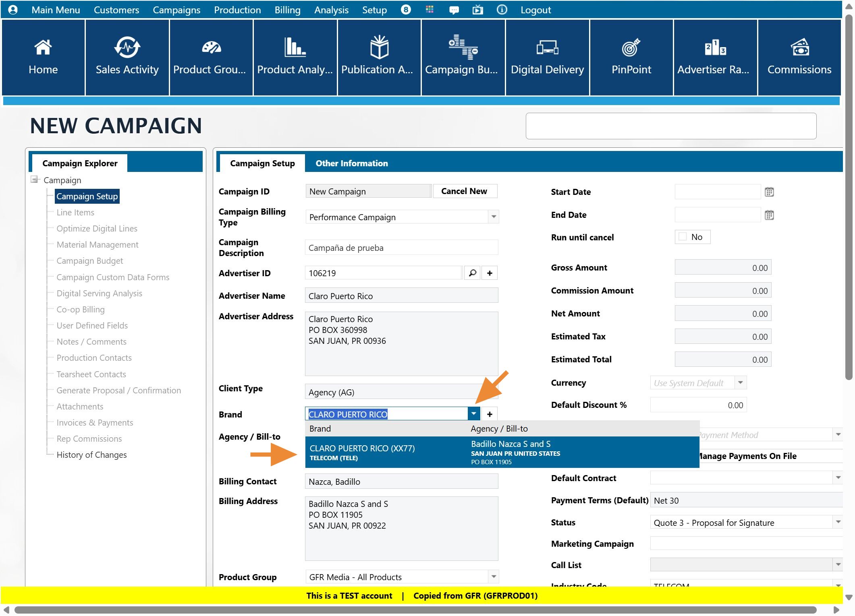Open the Brand dropdown arrow
Image resolution: width=855 pixels, height=616 pixels.
[473, 414]
